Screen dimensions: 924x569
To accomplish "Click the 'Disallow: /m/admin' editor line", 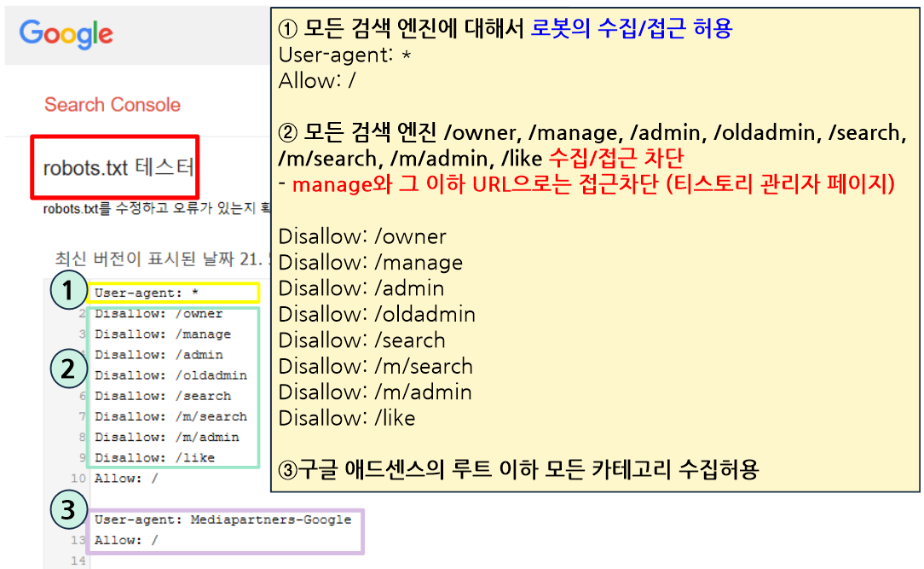I will click(167, 438).
